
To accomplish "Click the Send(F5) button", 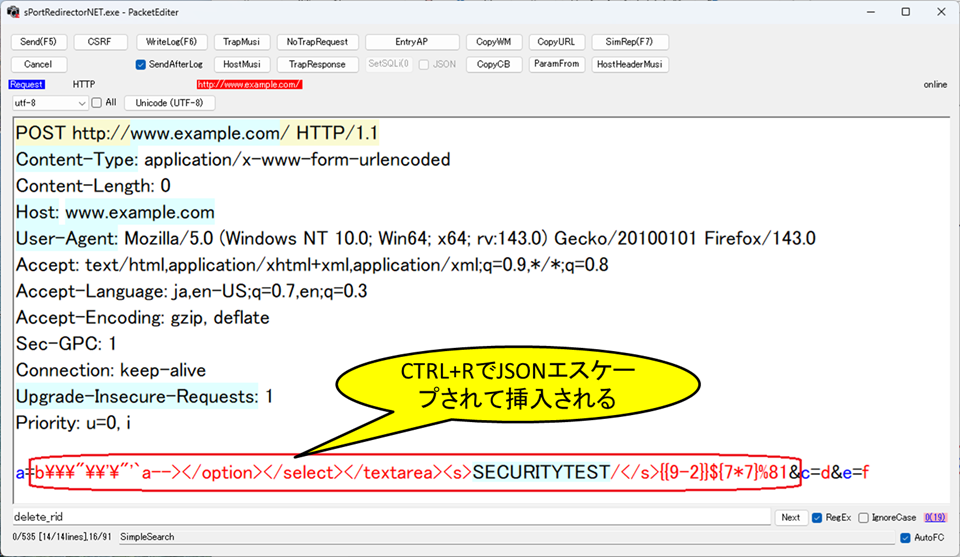I will pos(39,42).
